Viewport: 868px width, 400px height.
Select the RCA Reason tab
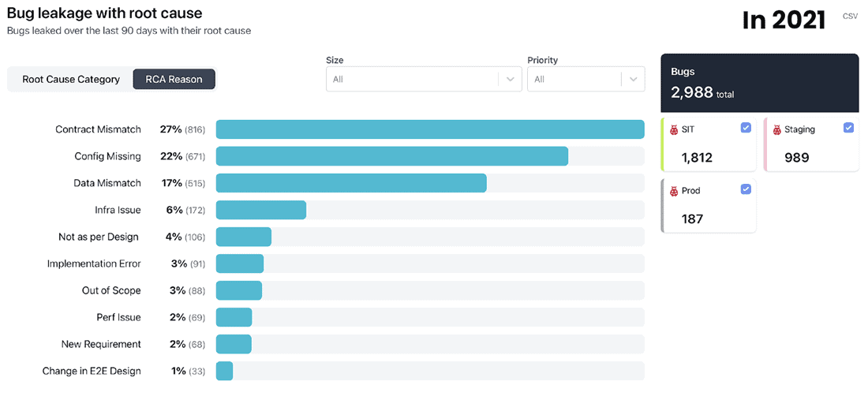174,79
